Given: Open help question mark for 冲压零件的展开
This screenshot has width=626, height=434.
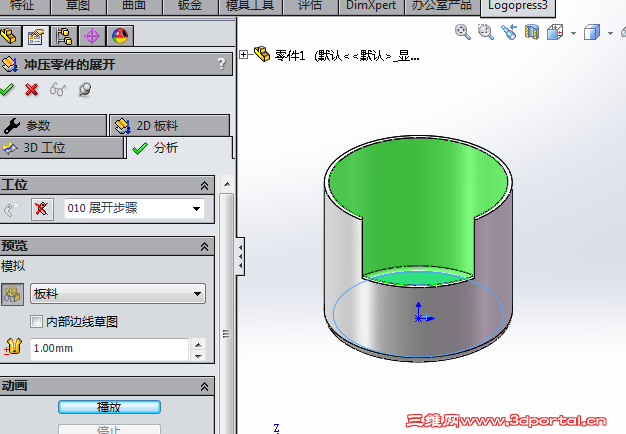Looking at the screenshot, I should [x=222, y=64].
